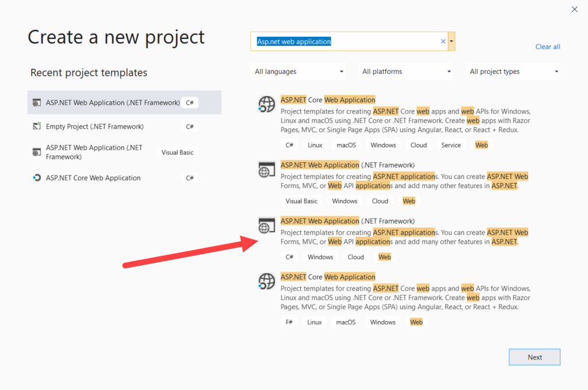Select ASP.NET Core Web Application from recent templates
Screen dimensions: 588x390
pos(93,178)
